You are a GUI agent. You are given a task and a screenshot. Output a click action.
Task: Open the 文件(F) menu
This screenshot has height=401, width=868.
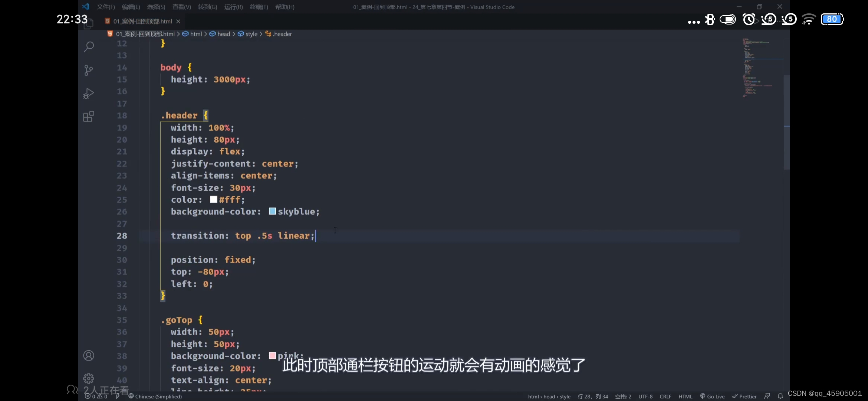pos(106,7)
